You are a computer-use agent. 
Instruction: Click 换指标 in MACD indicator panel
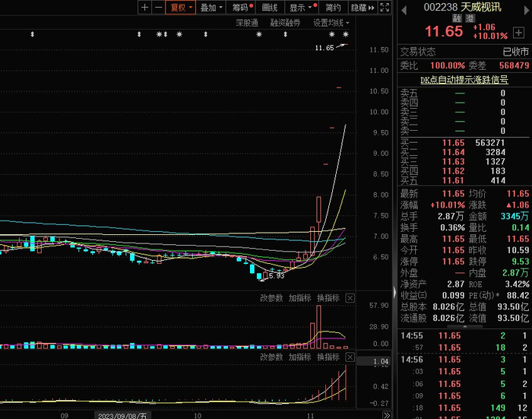[x=328, y=357]
